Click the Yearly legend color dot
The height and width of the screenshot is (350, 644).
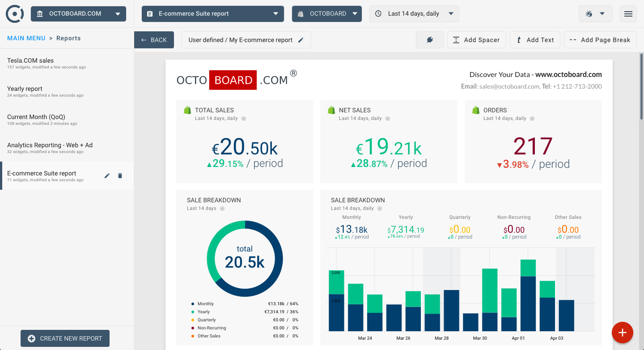point(193,312)
